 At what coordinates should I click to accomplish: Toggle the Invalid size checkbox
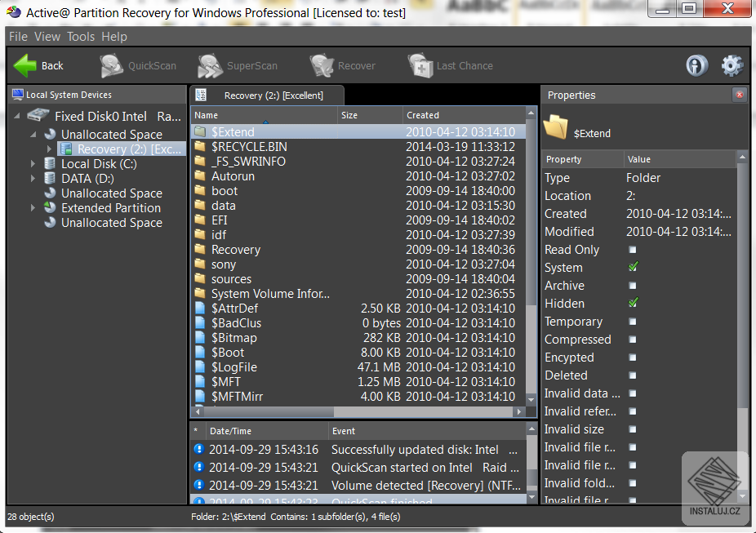[x=633, y=429]
